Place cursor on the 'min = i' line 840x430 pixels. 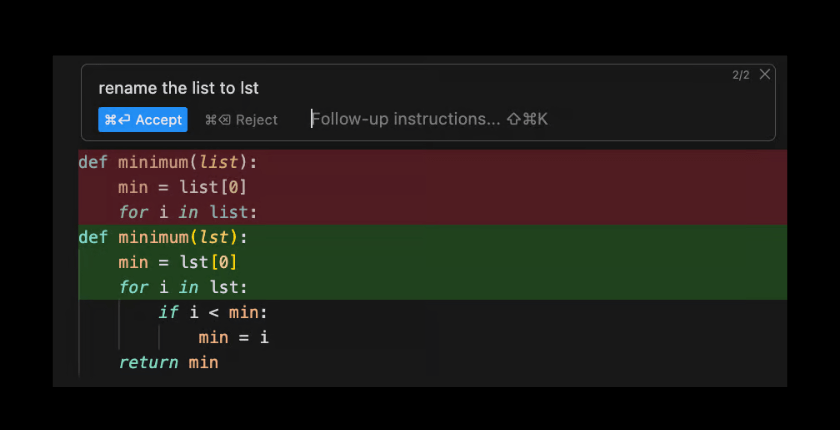233,337
